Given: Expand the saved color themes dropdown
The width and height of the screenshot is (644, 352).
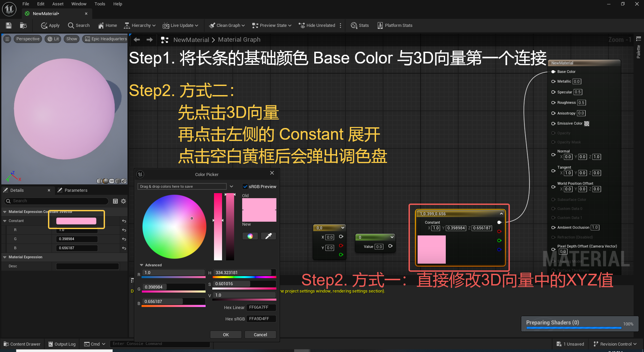Looking at the screenshot, I should [231, 186].
